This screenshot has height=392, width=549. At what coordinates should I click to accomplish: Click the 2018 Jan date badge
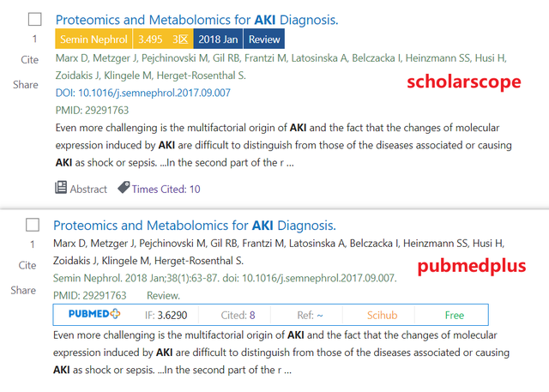[218, 39]
